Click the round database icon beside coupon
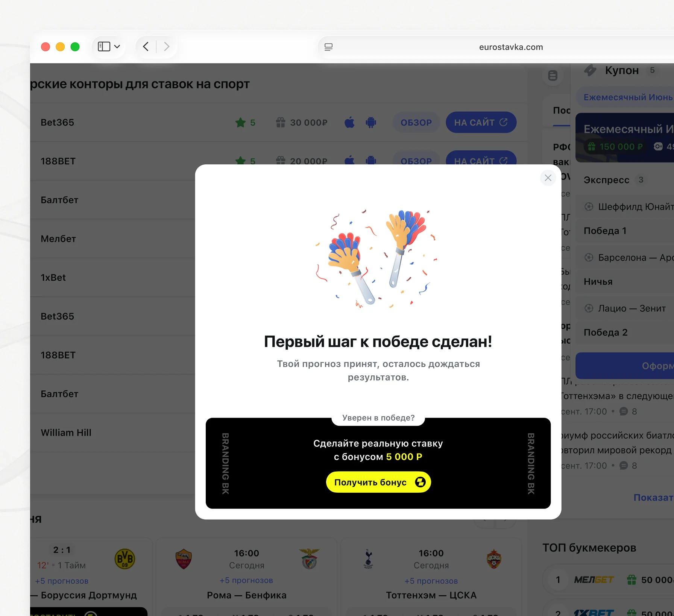The image size is (674, 616). tap(553, 76)
